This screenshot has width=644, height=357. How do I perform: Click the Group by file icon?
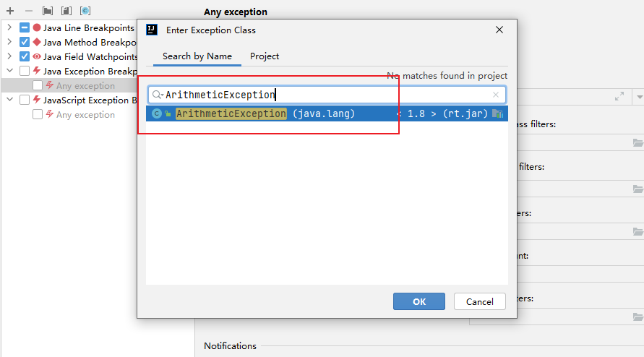click(x=66, y=11)
